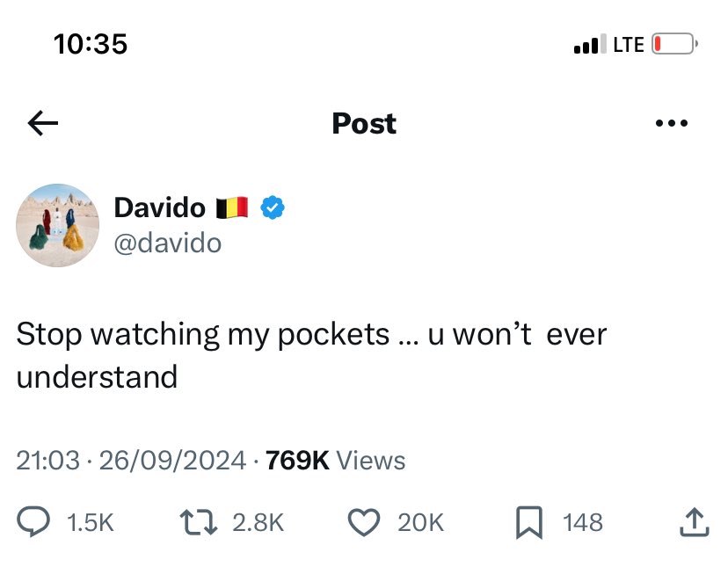Open the Davido display name
This screenshot has height=567, width=728.
click(160, 207)
